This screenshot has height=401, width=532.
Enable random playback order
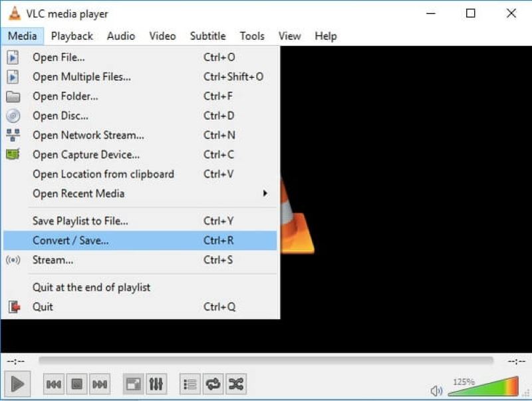pos(235,384)
